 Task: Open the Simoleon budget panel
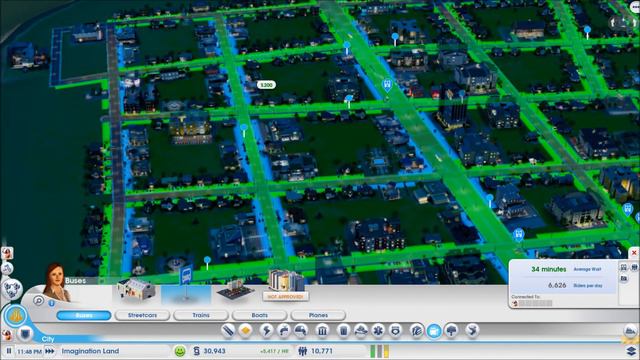click(x=197, y=351)
